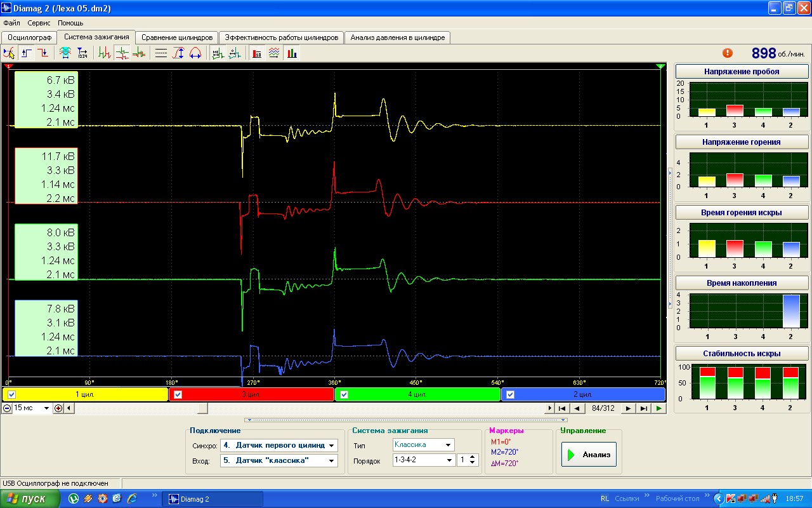Viewport: 812px width, 508px height.
Task: Click the Напряжение пробоя header button
Action: [x=742, y=72]
